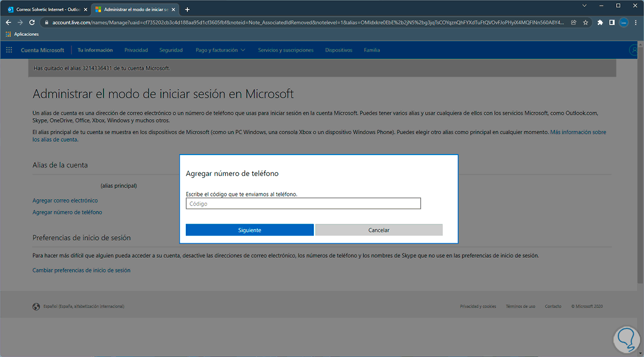Switch to Administrar el modo de iniciar tab

[134, 10]
